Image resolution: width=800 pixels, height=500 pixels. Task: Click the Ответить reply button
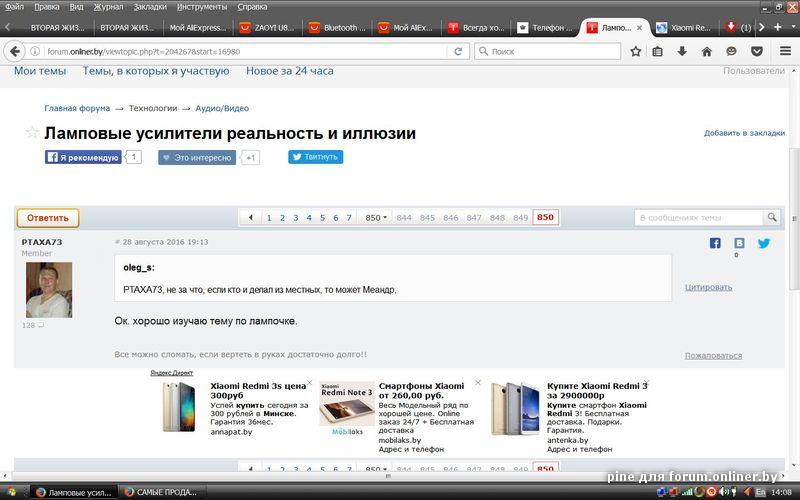[48, 218]
